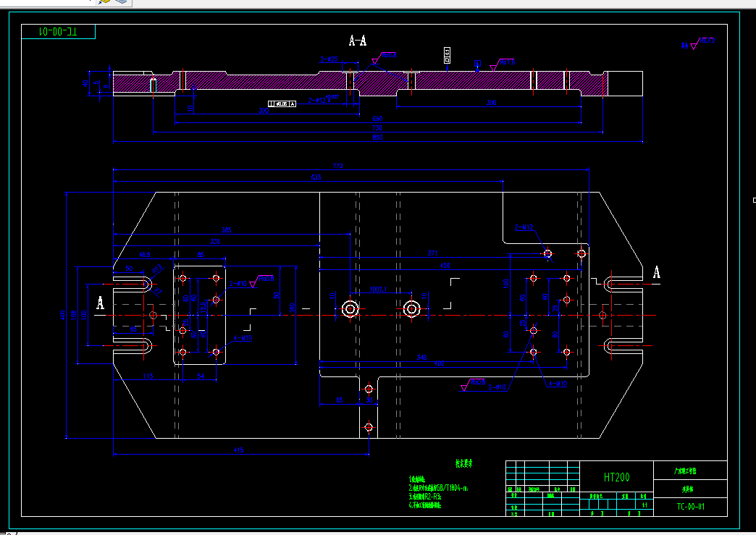The height and width of the screenshot is (535, 756).
Task: Click the 633 dimension text
Action: click(316, 177)
